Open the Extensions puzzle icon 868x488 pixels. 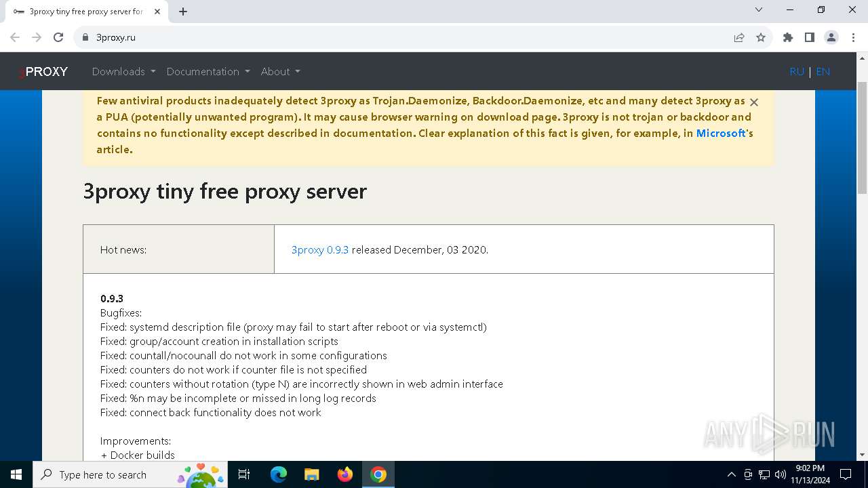(x=788, y=37)
